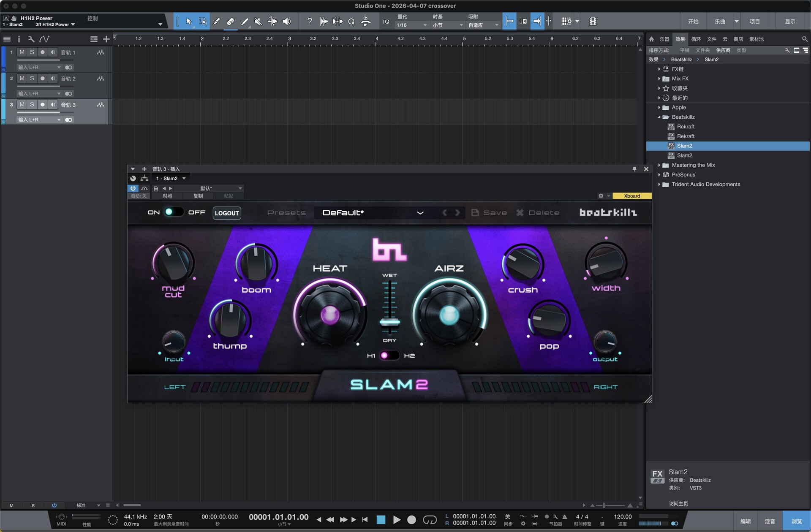
Task: Go to browser home icon
Action: click(651, 39)
